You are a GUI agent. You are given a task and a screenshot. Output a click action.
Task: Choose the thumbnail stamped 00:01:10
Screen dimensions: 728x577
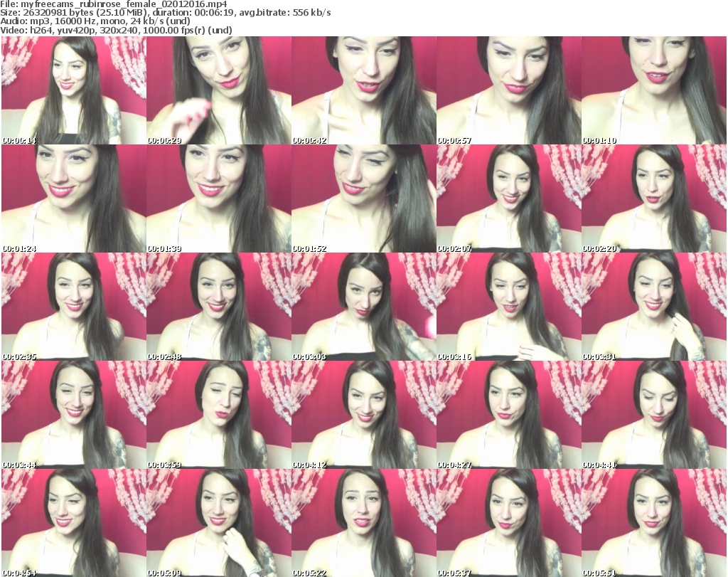[654, 90]
